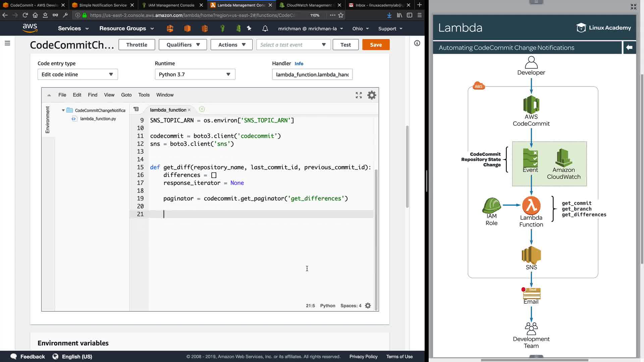644x362 pixels.
Task: Switch to CloudWatch Management browser tab
Action: pyautogui.click(x=309, y=5)
